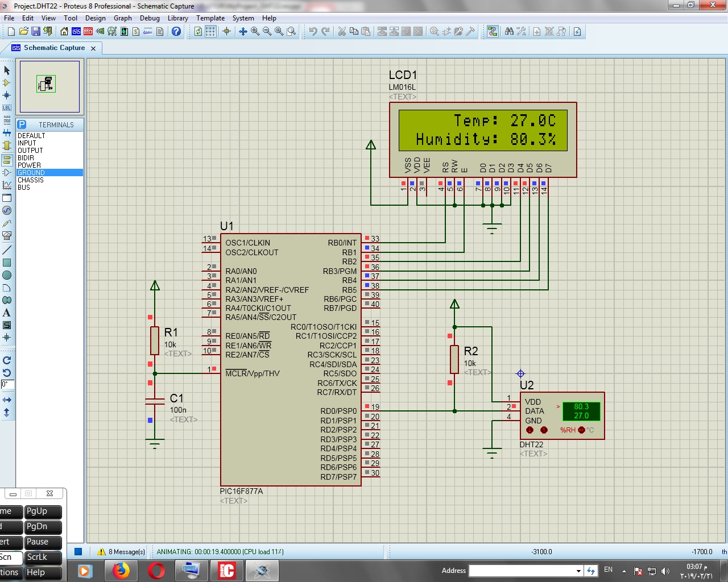Select the Terminals Mode tool
The height and width of the screenshot is (582, 728).
[x=7, y=160]
